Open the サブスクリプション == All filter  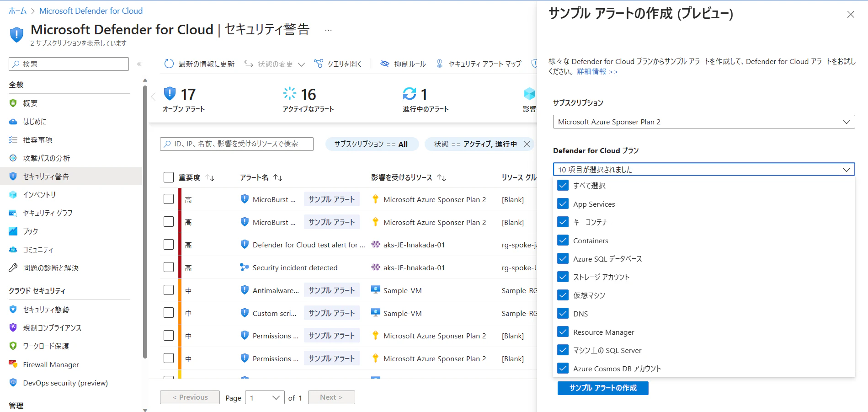pos(372,144)
